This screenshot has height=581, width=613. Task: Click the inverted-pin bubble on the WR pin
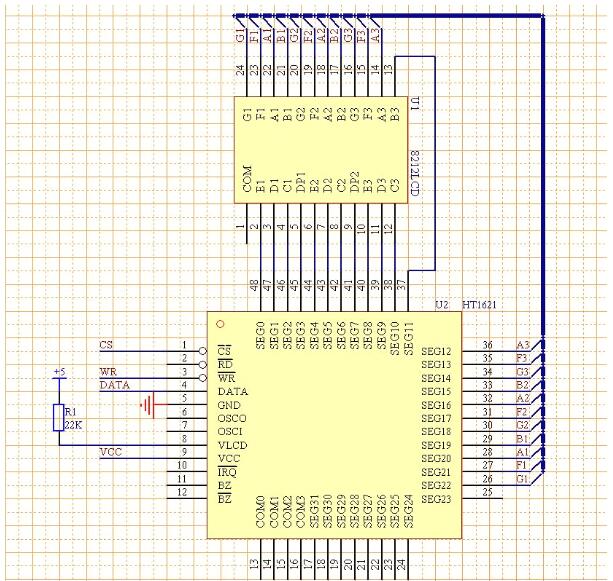point(203,378)
